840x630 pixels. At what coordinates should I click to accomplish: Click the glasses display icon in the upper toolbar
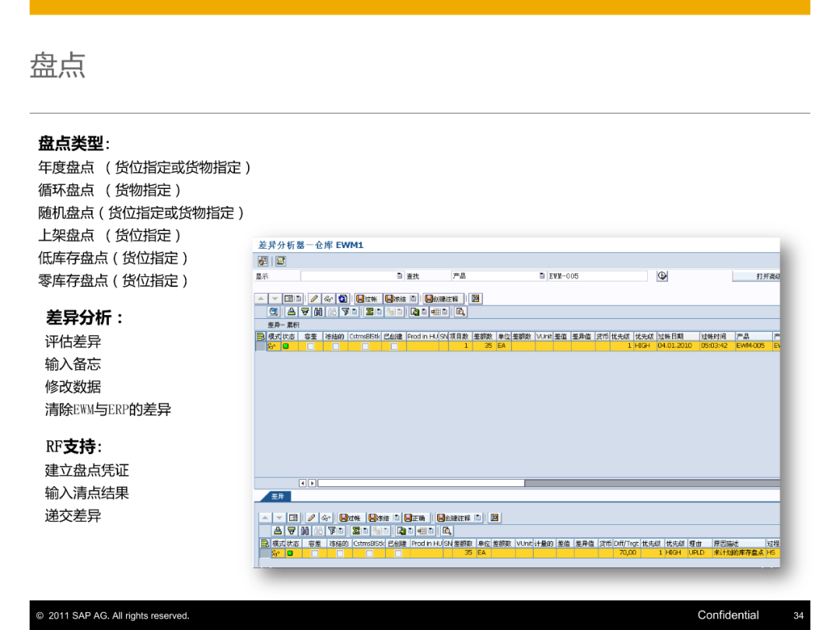pos(328,299)
